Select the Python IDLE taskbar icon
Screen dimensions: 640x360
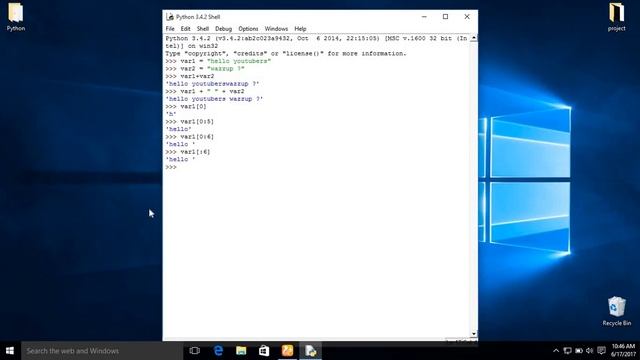(x=310, y=351)
